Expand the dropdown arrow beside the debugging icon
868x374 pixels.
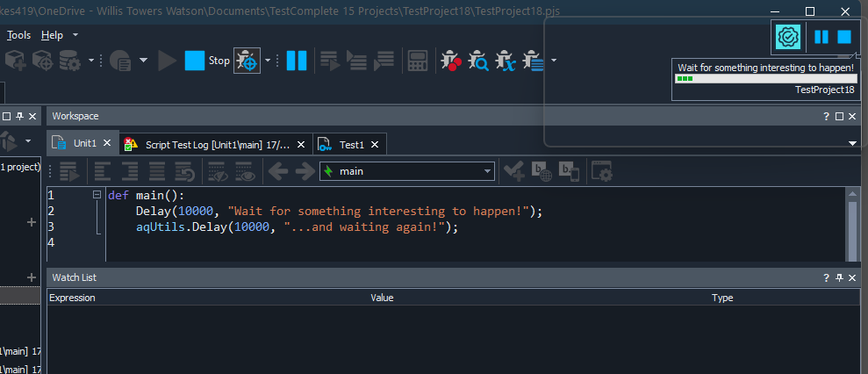(x=268, y=61)
